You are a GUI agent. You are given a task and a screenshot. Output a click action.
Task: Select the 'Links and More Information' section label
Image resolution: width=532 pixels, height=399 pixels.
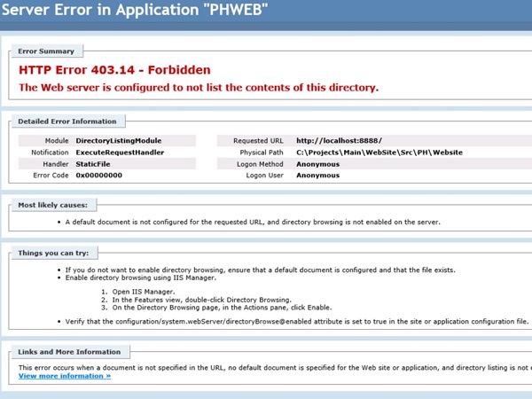[x=69, y=352]
